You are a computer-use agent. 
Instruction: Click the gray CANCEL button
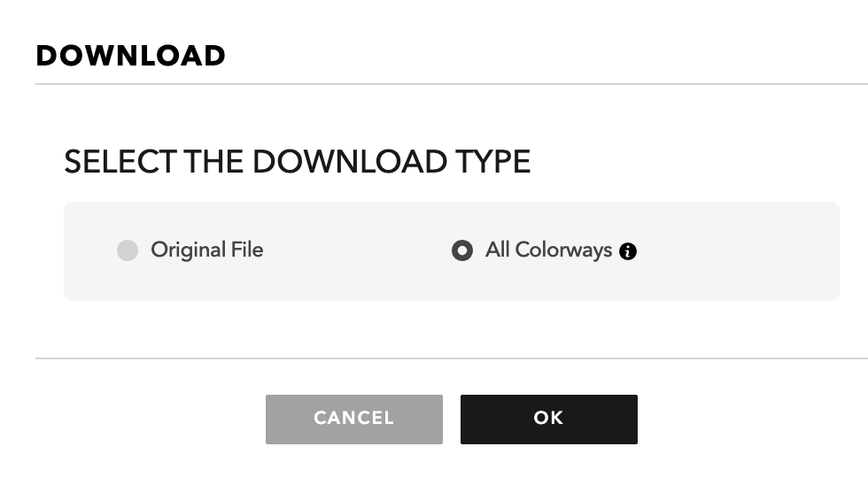tap(353, 420)
